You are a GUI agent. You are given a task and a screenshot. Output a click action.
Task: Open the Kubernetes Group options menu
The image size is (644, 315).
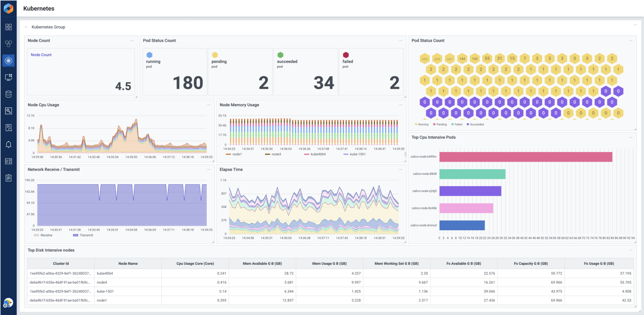[x=635, y=25]
